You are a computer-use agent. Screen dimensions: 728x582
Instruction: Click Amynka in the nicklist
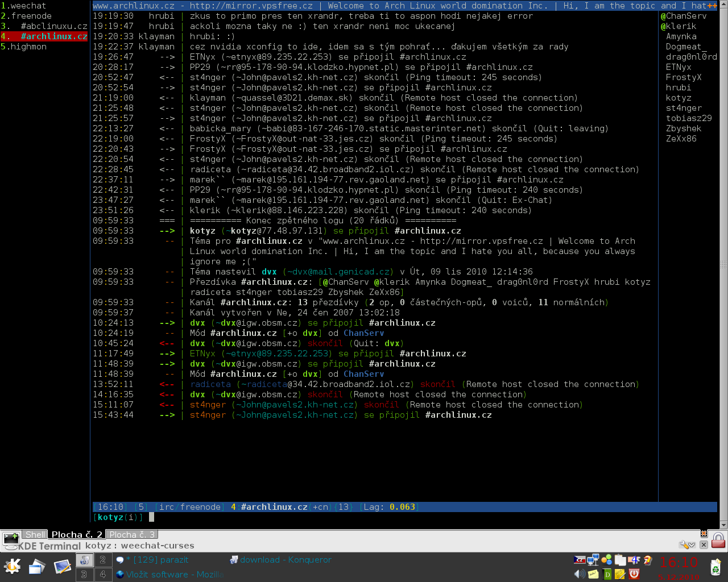click(681, 36)
